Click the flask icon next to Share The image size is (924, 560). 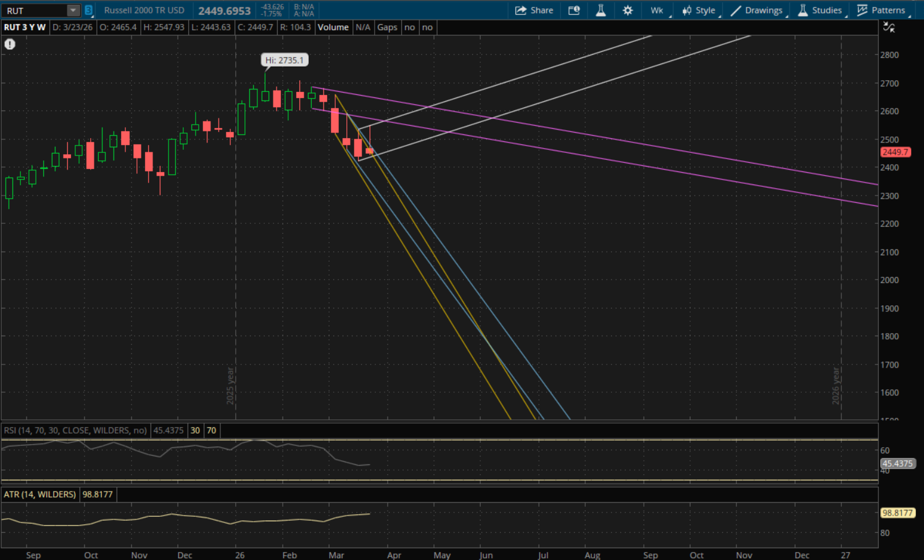tap(601, 10)
